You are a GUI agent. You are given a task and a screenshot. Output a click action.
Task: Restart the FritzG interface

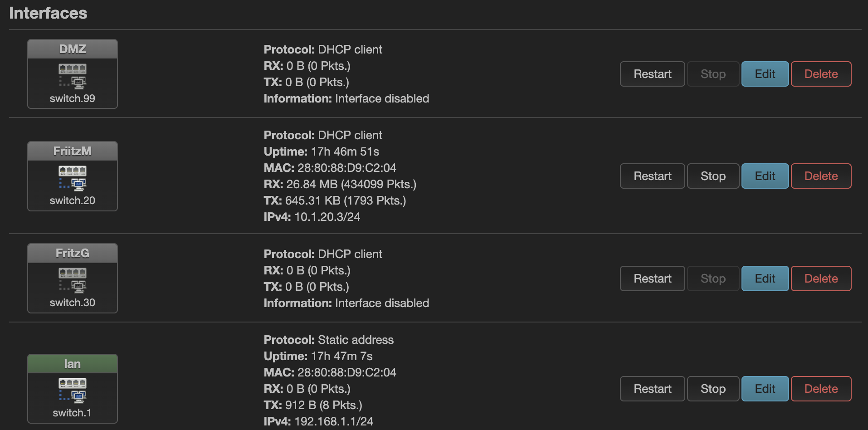click(652, 279)
